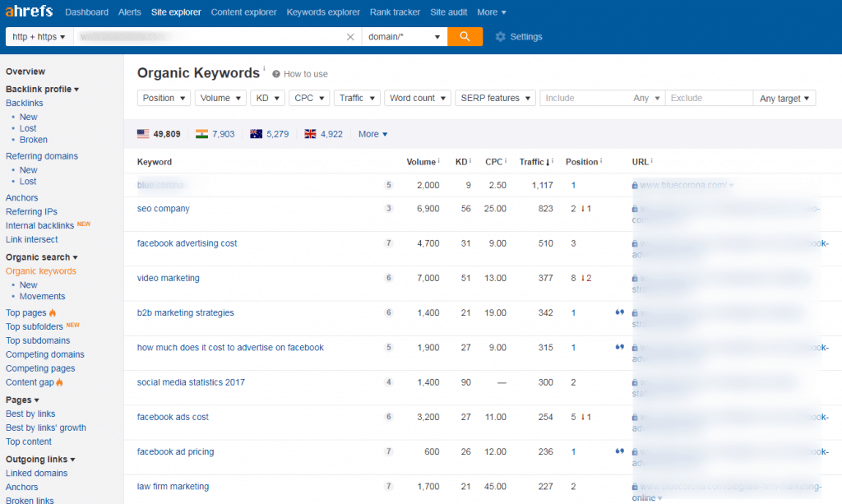Click the Exclude keyword filter field
The image size is (842, 504).
[709, 98]
